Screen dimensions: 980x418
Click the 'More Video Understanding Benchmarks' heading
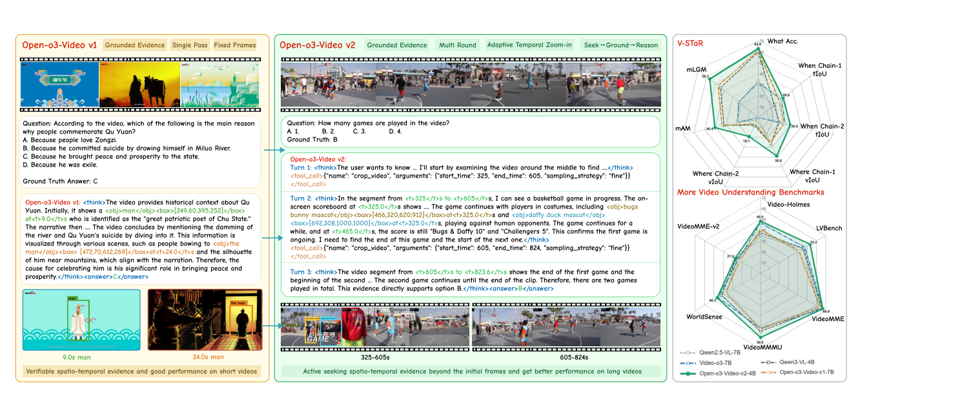click(750, 192)
